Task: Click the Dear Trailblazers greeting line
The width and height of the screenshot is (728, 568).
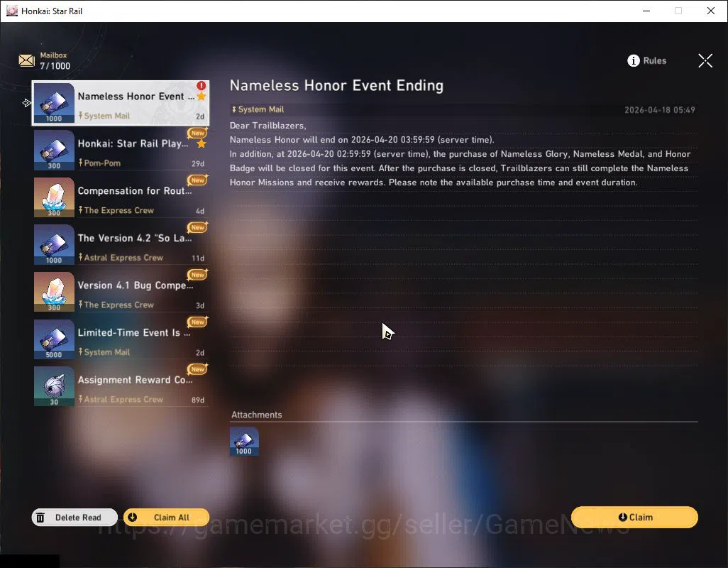Action: tap(268, 126)
